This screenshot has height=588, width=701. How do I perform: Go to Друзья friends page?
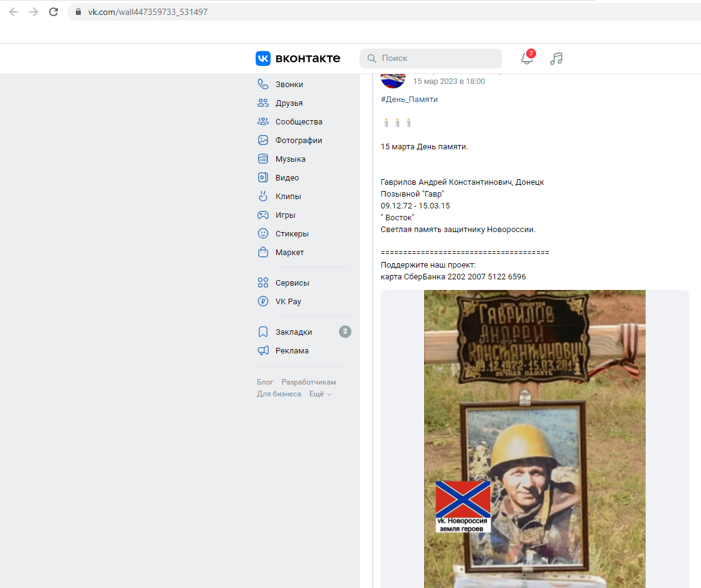[289, 103]
